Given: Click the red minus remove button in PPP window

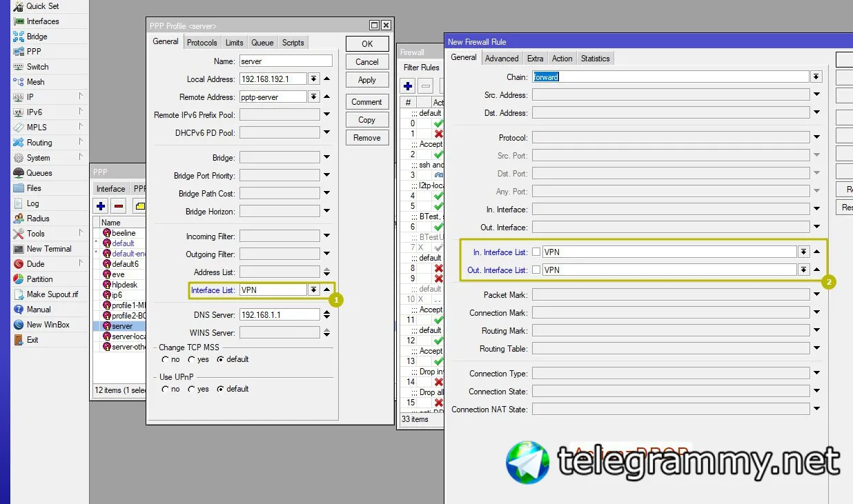Looking at the screenshot, I should 119,205.
